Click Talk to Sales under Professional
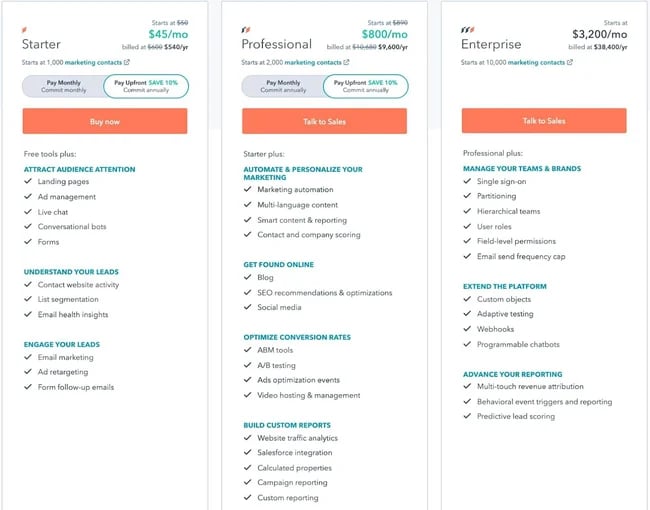The width and height of the screenshot is (650, 510). (324, 121)
